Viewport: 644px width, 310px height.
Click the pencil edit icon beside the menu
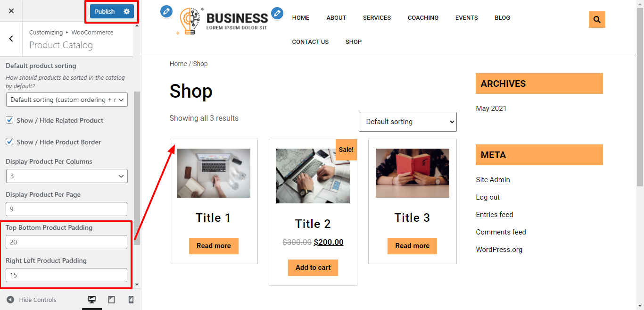[x=277, y=13]
